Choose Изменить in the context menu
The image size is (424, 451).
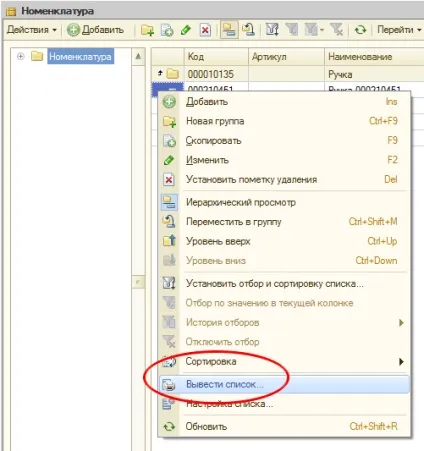click(x=284, y=160)
